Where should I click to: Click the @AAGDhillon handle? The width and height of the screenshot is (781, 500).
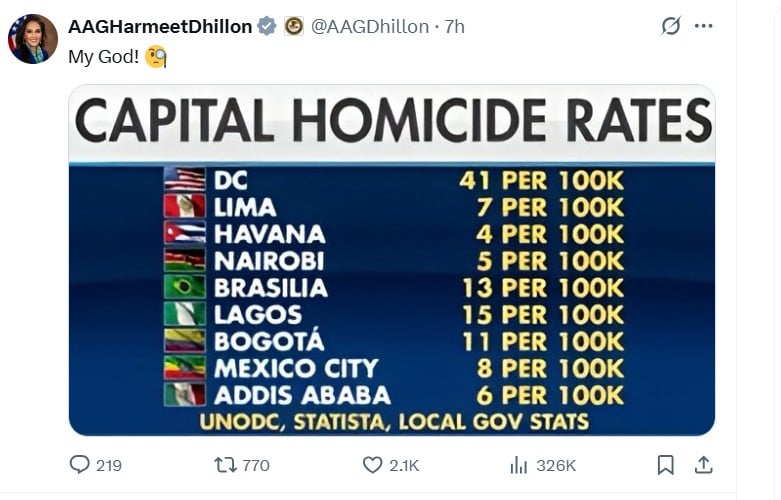tap(370, 26)
